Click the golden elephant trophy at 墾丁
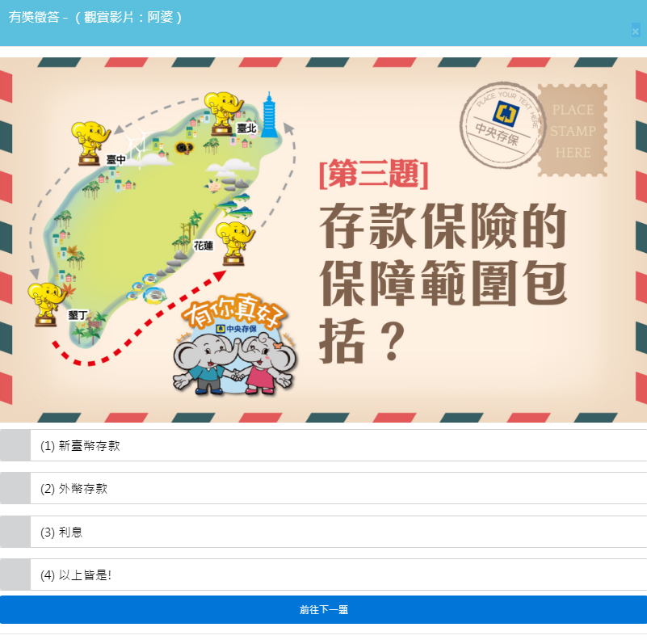The width and height of the screenshot is (647, 644). [46, 305]
